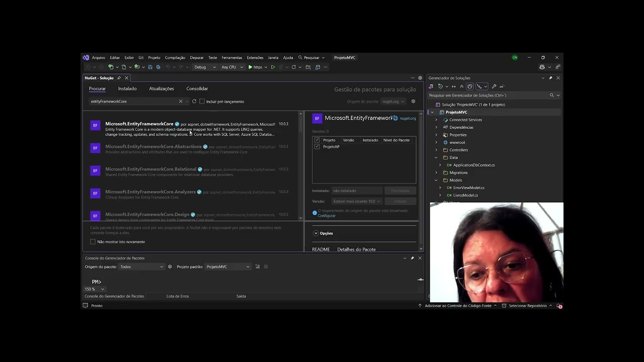
Task: Collapse the Data folder node
Action: click(436, 157)
